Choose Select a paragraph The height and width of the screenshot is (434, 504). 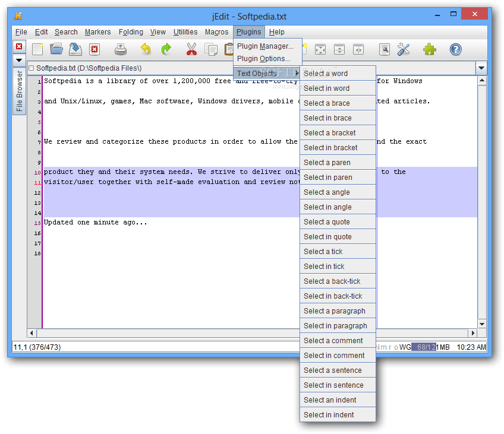pyautogui.click(x=338, y=311)
